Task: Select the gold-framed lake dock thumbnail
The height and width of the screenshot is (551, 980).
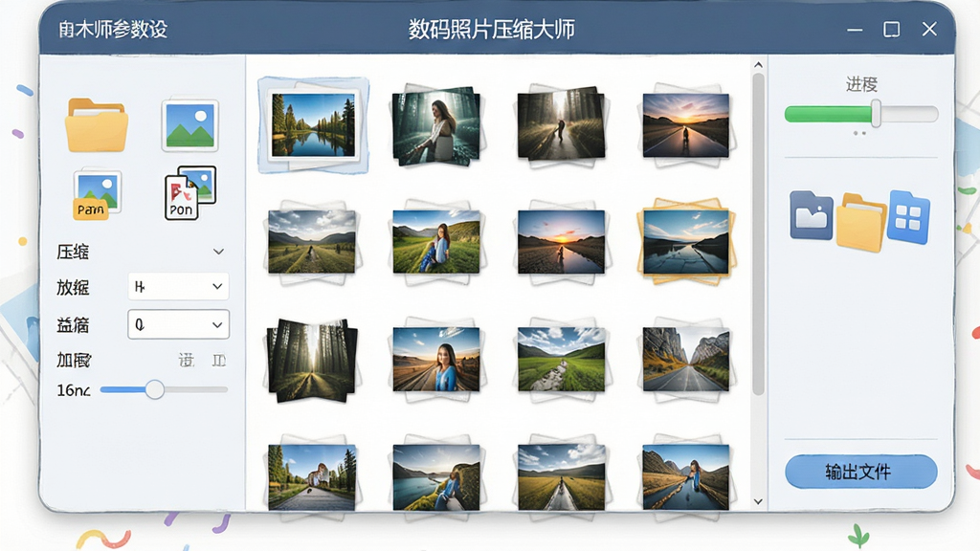Action: pyautogui.click(x=685, y=242)
